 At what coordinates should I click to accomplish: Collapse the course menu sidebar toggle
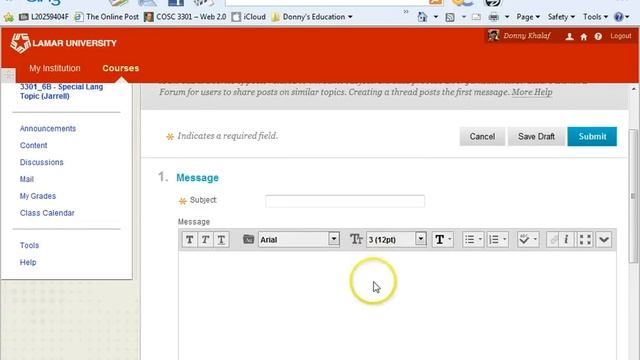click(x=8, y=75)
